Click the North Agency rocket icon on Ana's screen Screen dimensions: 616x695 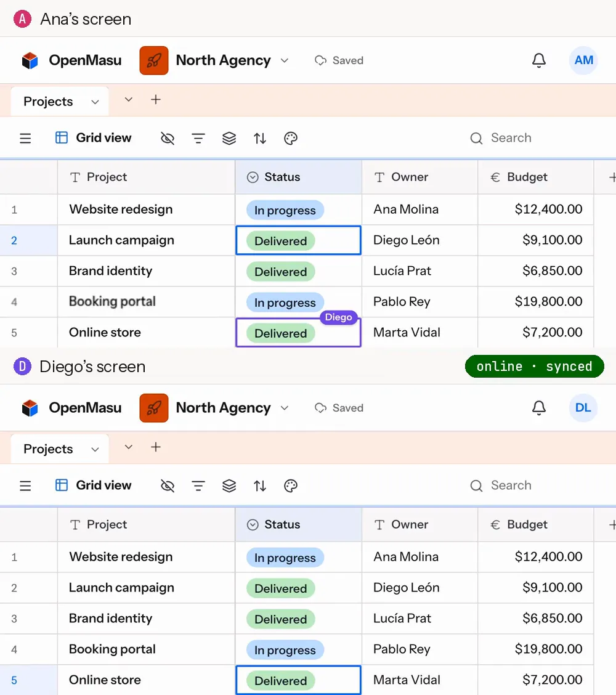[x=154, y=60]
